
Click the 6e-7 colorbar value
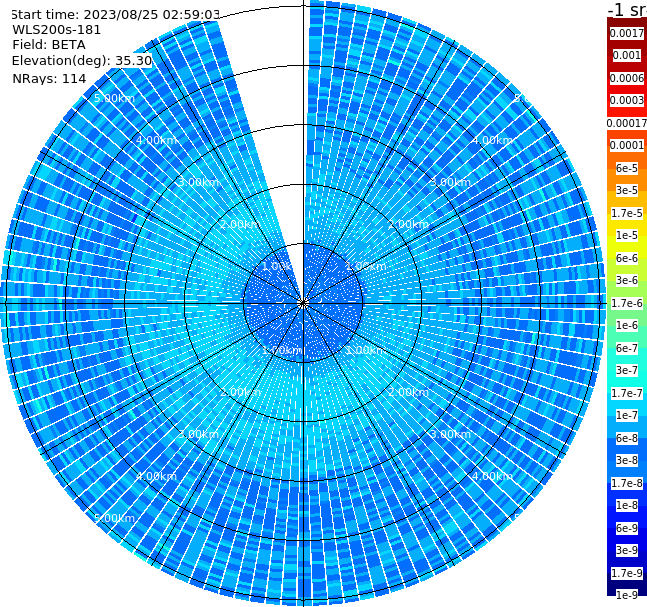[627, 348]
